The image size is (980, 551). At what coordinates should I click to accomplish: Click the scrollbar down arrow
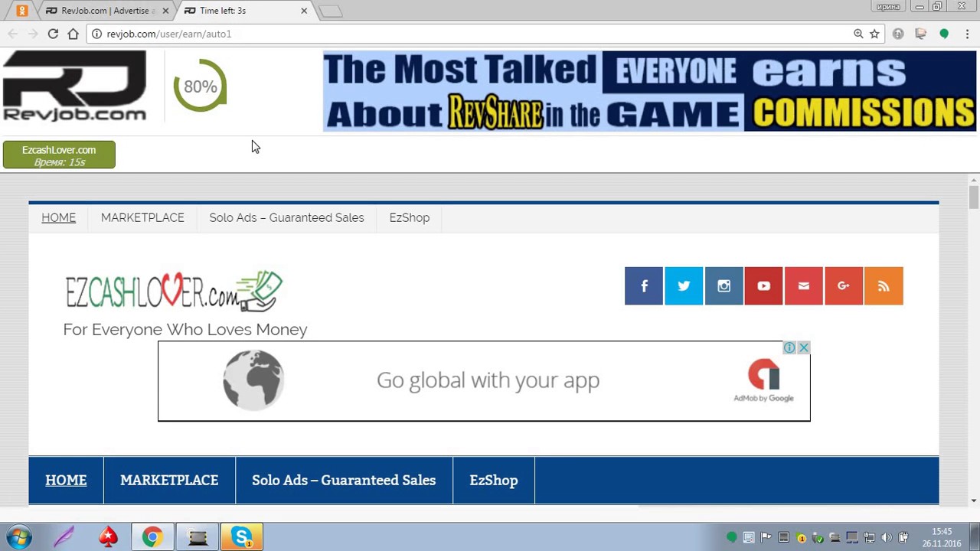(x=973, y=500)
